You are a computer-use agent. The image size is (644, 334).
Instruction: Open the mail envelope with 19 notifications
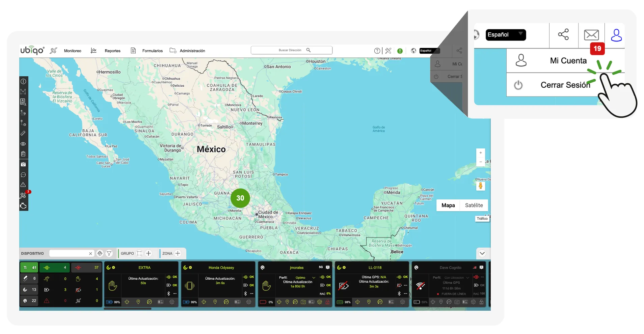[x=592, y=35]
